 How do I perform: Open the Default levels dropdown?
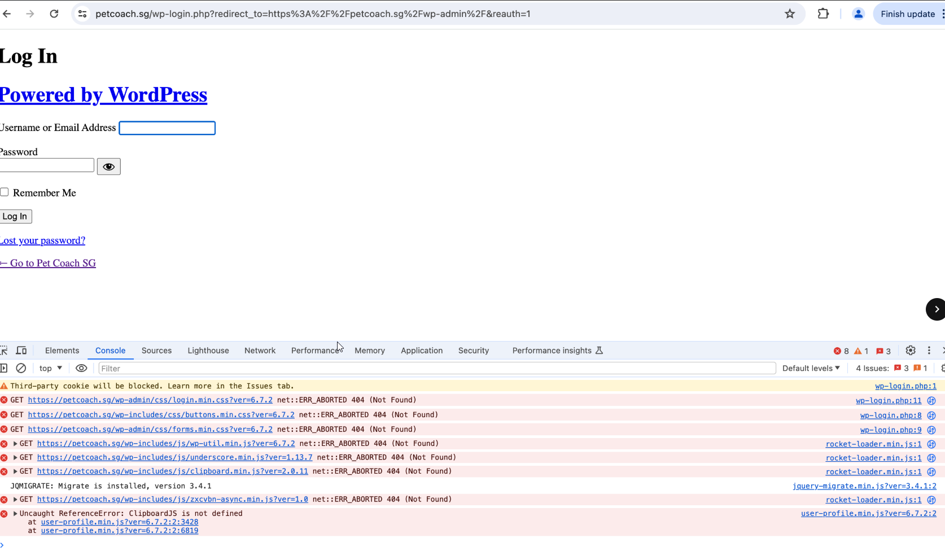[811, 368]
